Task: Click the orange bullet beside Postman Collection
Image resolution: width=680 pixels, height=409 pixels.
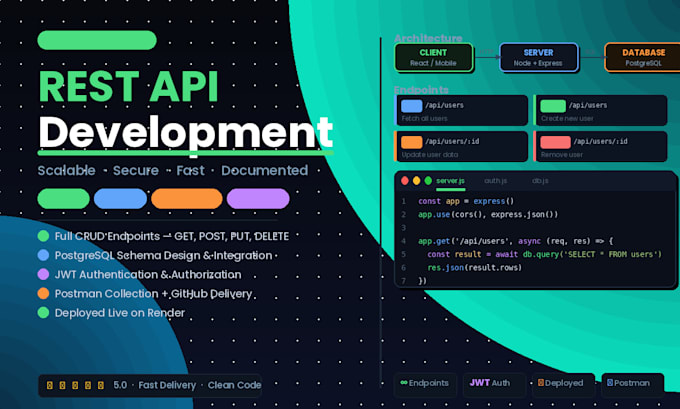Action: (43, 294)
